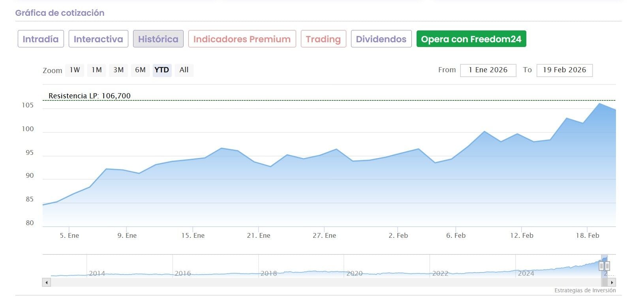Click the Estrategias de Inversión credit link
Viewport: 644px width, 299px height.
tap(585, 290)
